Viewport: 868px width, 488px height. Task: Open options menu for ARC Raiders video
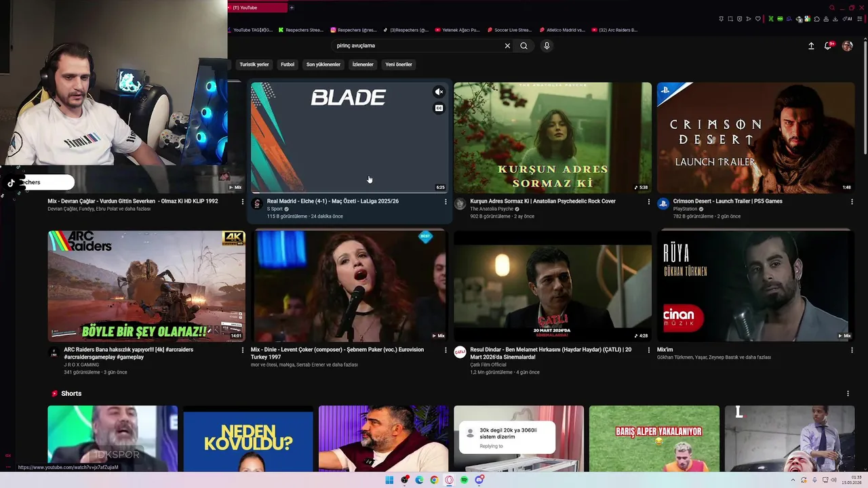pos(243,350)
